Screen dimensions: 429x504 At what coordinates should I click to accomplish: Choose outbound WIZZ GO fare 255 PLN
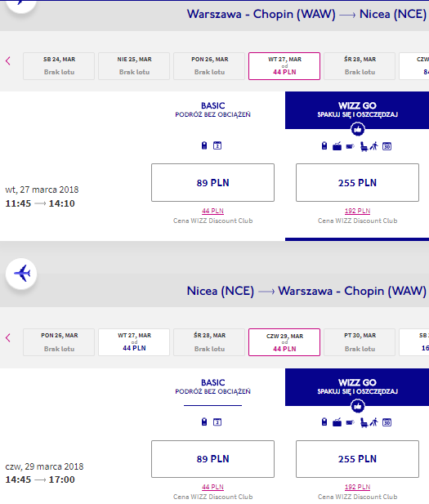(x=357, y=183)
